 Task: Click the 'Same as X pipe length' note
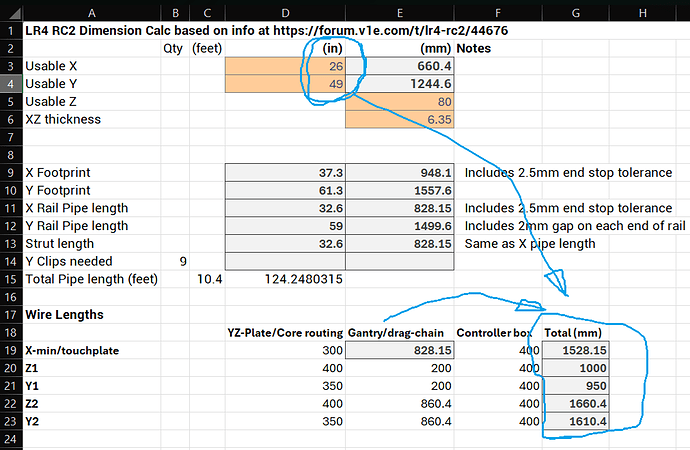tap(530, 243)
